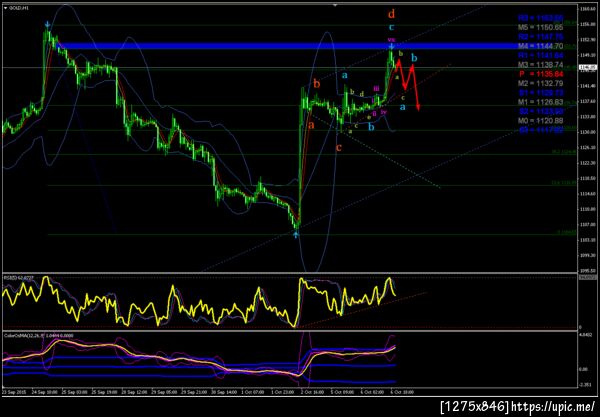Select pivot label 'M2 = 1132.79'

point(540,83)
